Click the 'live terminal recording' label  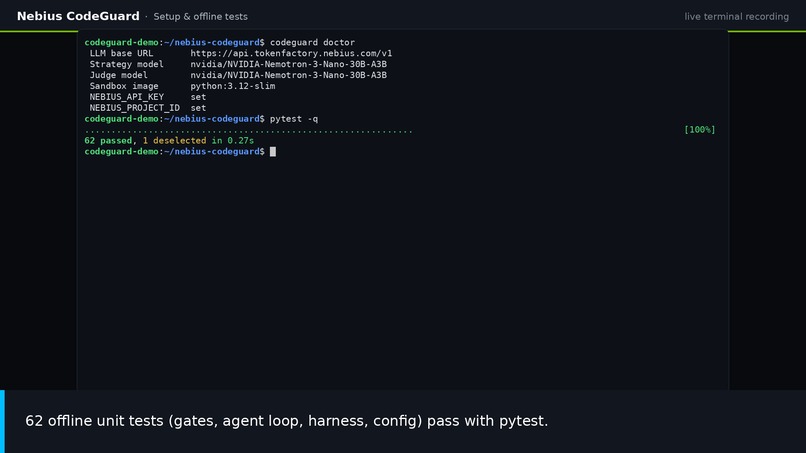[736, 16]
